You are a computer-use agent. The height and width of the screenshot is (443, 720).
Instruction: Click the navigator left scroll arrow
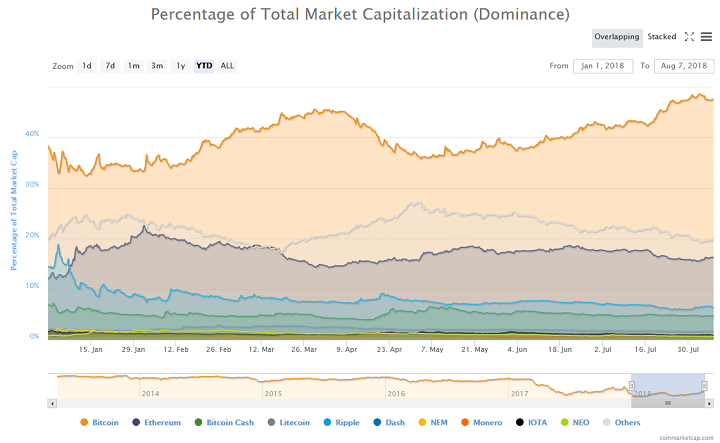(x=52, y=404)
